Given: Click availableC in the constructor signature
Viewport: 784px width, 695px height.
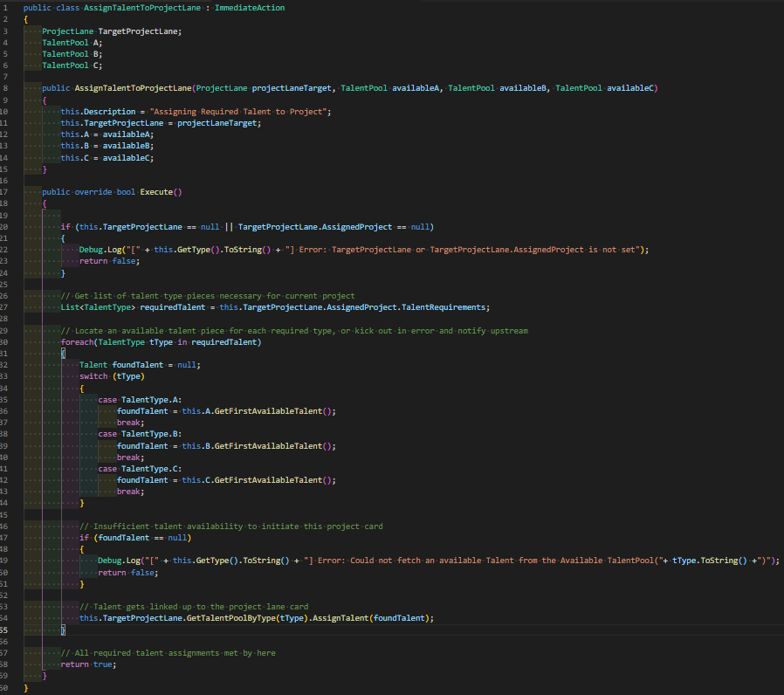Looking at the screenshot, I should (x=630, y=88).
